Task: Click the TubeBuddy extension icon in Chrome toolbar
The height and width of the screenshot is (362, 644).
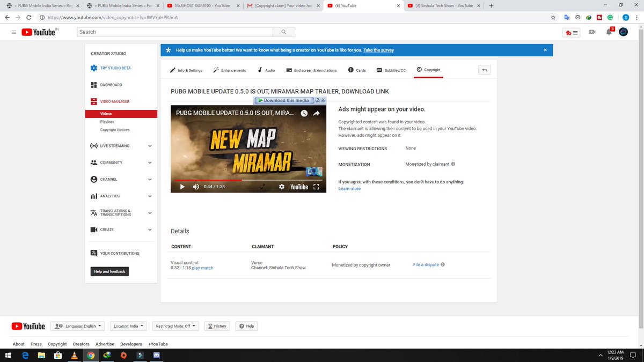Action: pos(599,17)
